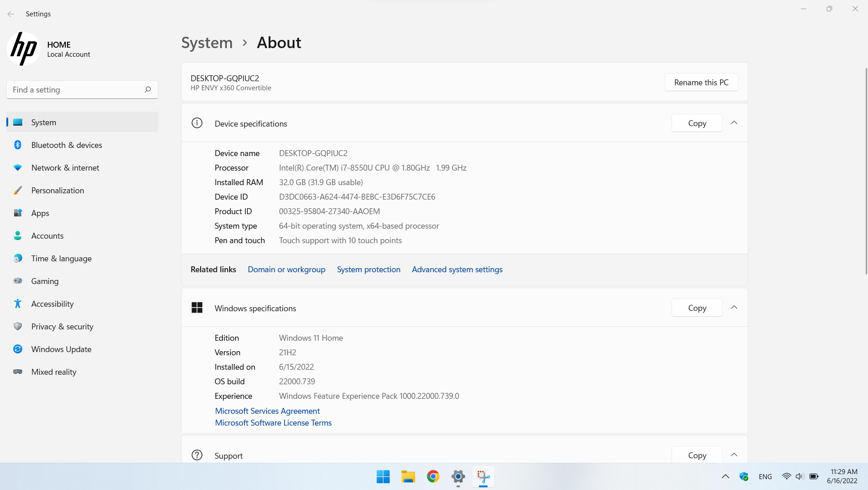Open Microsoft Software License Terms link
Screen dimensions: 868x490
pyautogui.click(x=273, y=422)
